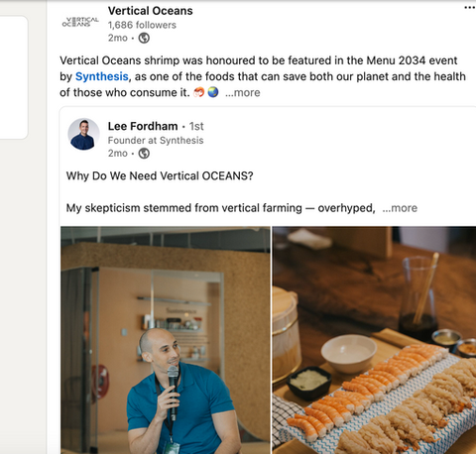Screen dimensions: 476x454
Task: Click globe icon on Lee Fordham's post
Action: 144,154
